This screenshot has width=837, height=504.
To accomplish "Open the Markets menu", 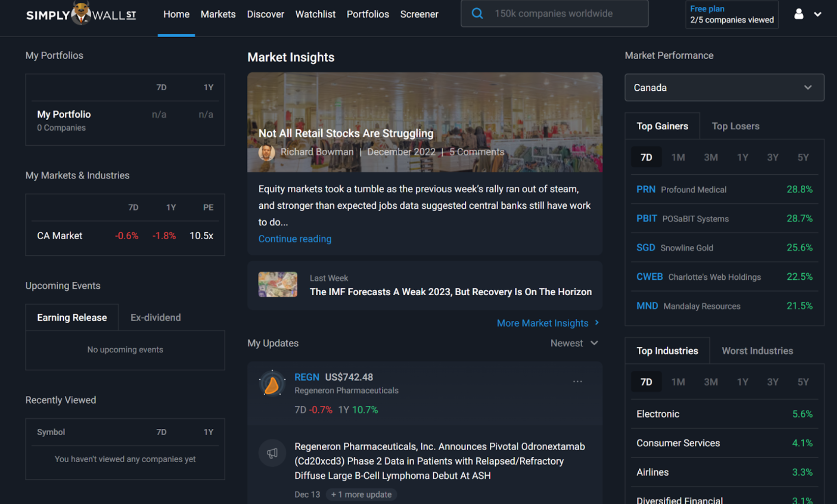I will [218, 14].
